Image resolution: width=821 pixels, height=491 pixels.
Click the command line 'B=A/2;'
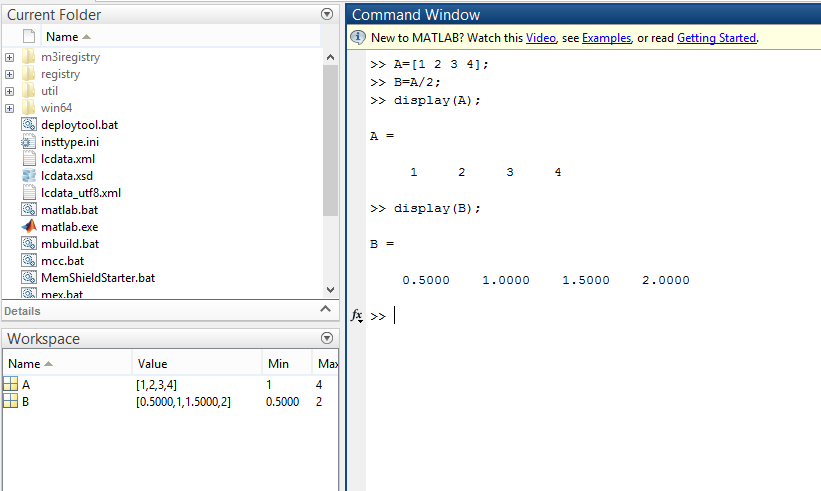click(x=417, y=82)
